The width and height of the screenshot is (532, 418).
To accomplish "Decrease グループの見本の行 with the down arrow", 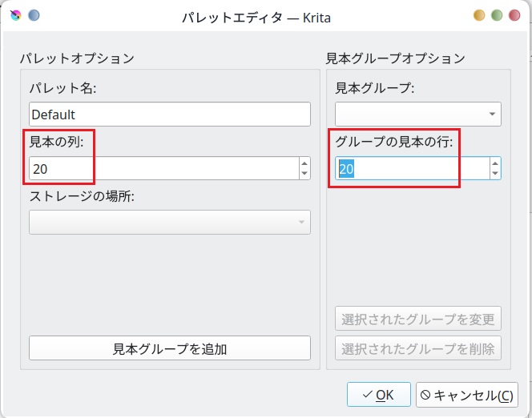I will [x=495, y=174].
